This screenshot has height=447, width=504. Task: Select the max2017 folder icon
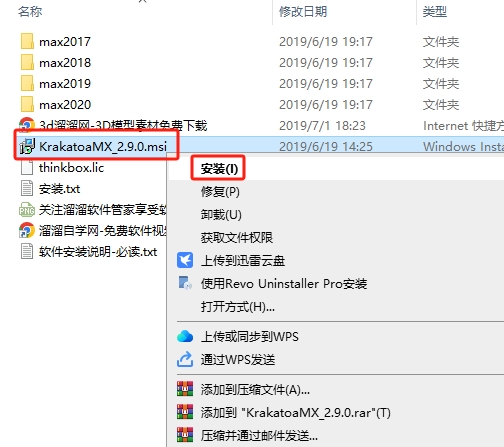tap(27, 41)
